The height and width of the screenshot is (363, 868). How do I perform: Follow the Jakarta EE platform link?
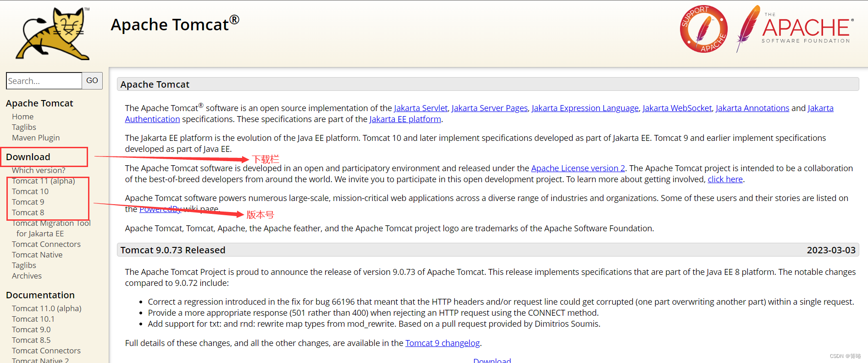point(405,119)
